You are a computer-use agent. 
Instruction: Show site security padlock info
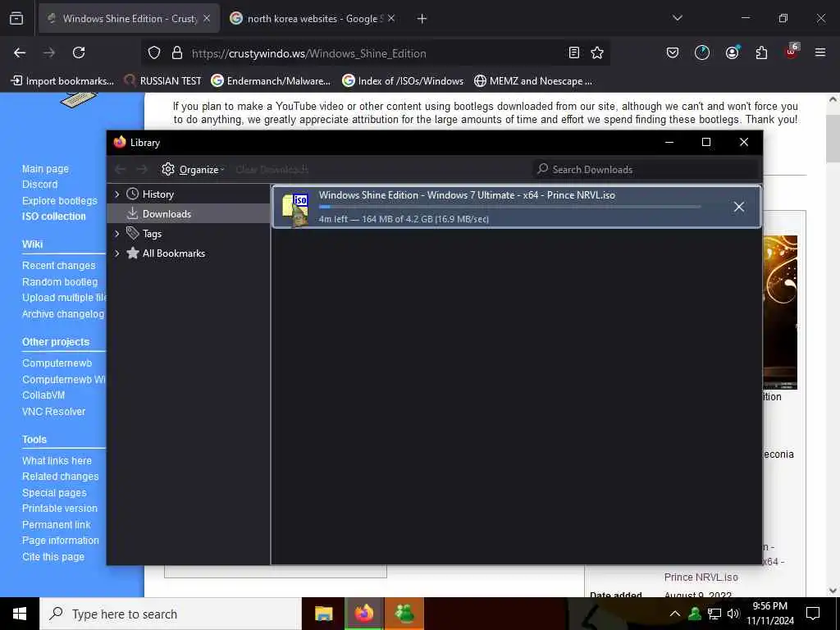177,53
